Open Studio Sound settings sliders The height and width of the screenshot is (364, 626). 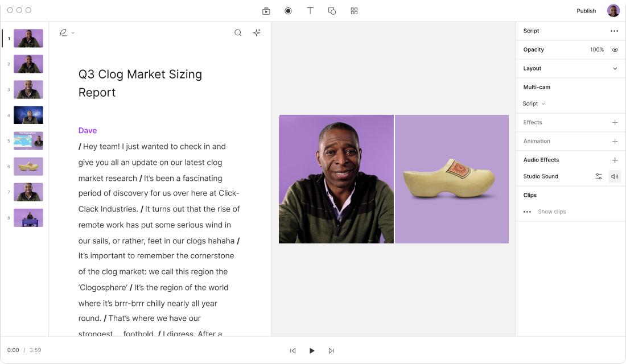[599, 176]
